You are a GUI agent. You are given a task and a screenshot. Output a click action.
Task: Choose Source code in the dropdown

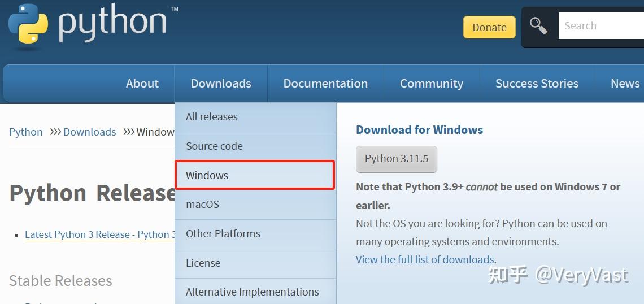[214, 146]
